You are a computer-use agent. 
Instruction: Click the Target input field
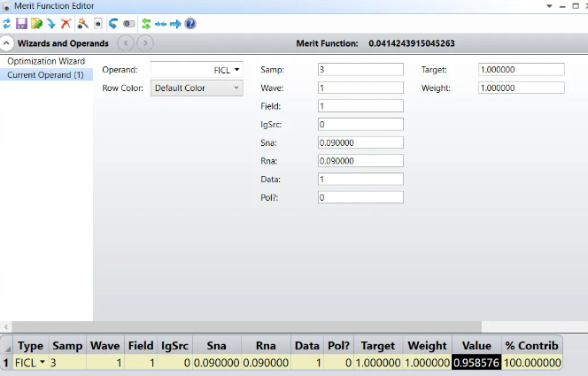click(522, 70)
